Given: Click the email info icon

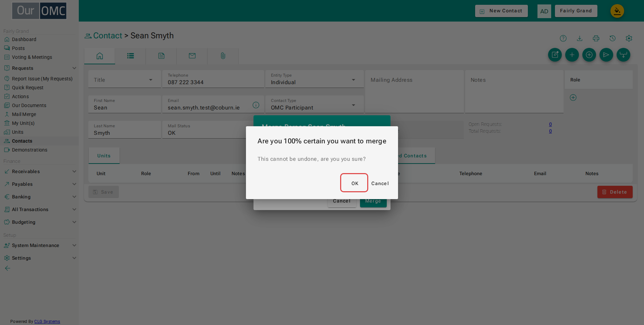Looking at the screenshot, I should (x=256, y=105).
